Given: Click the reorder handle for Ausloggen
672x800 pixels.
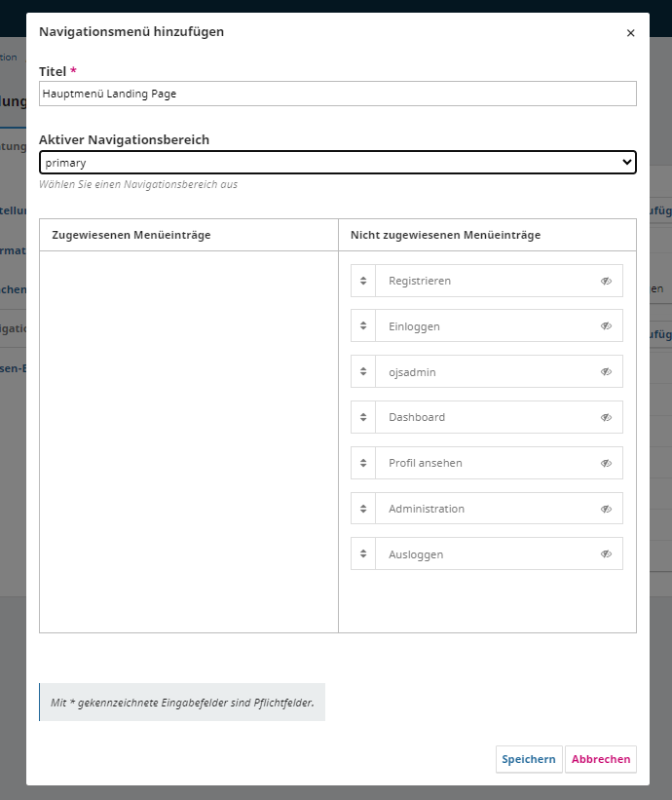Looking at the screenshot, I should coord(363,554).
